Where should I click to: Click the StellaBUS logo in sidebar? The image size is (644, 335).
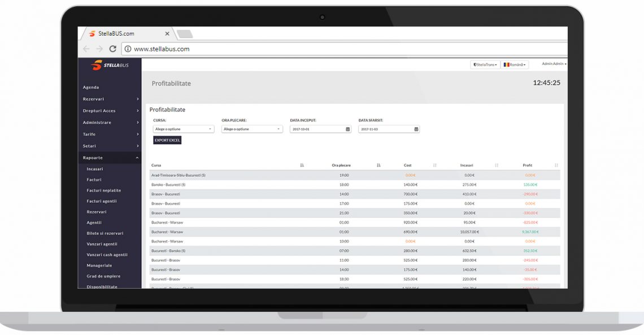pos(110,66)
